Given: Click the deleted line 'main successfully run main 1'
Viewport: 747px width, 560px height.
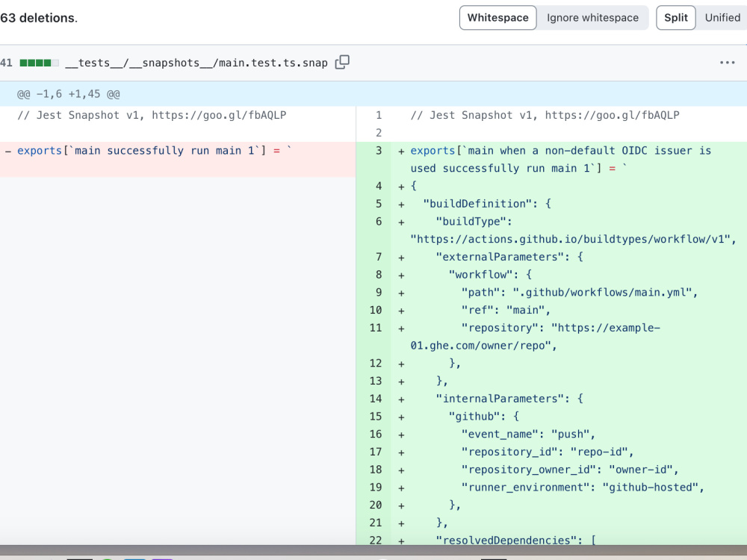Looking at the screenshot, I should coord(155,151).
